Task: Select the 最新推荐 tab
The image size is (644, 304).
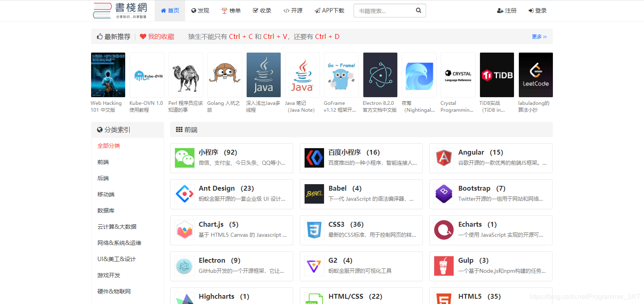Action: (113, 36)
